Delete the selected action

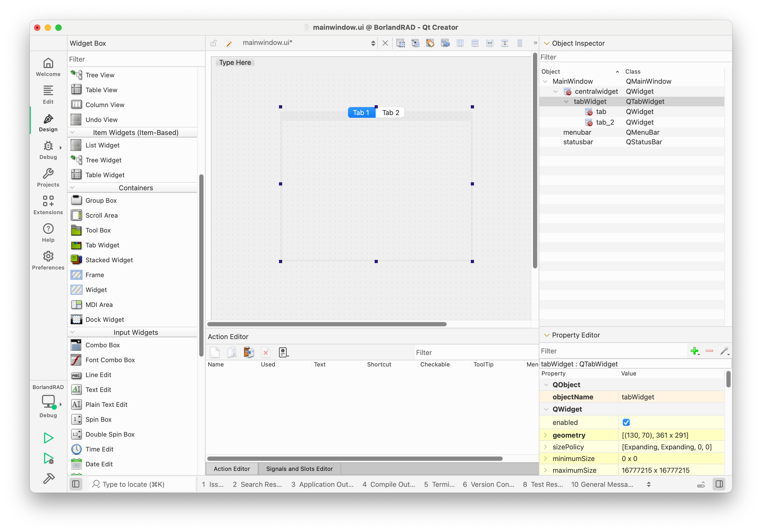[x=266, y=352]
